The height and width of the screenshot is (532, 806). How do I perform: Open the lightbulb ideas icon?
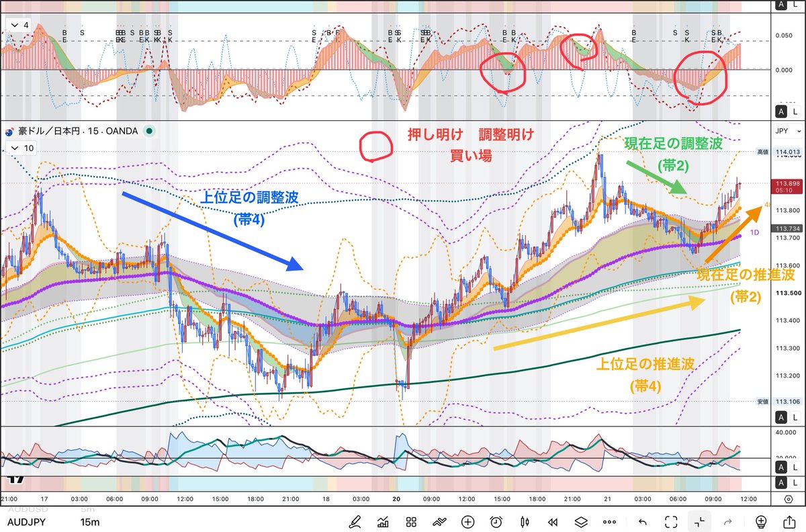pyautogui.click(x=761, y=521)
